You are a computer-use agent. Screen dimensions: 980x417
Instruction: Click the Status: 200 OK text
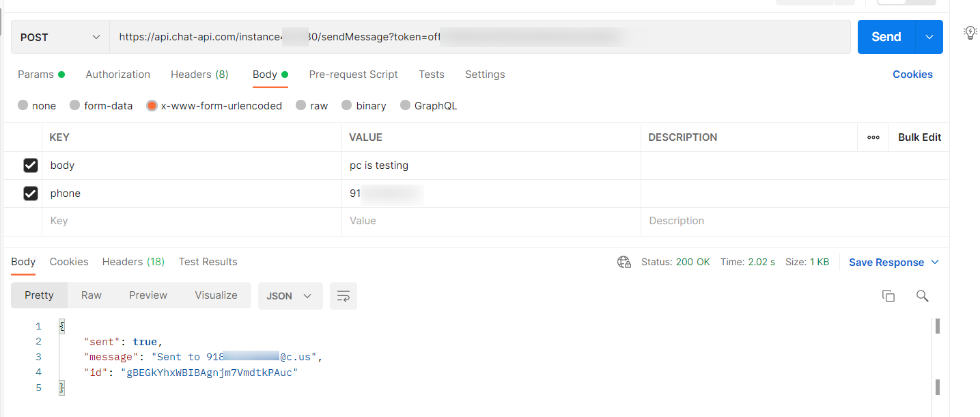(675, 262)
